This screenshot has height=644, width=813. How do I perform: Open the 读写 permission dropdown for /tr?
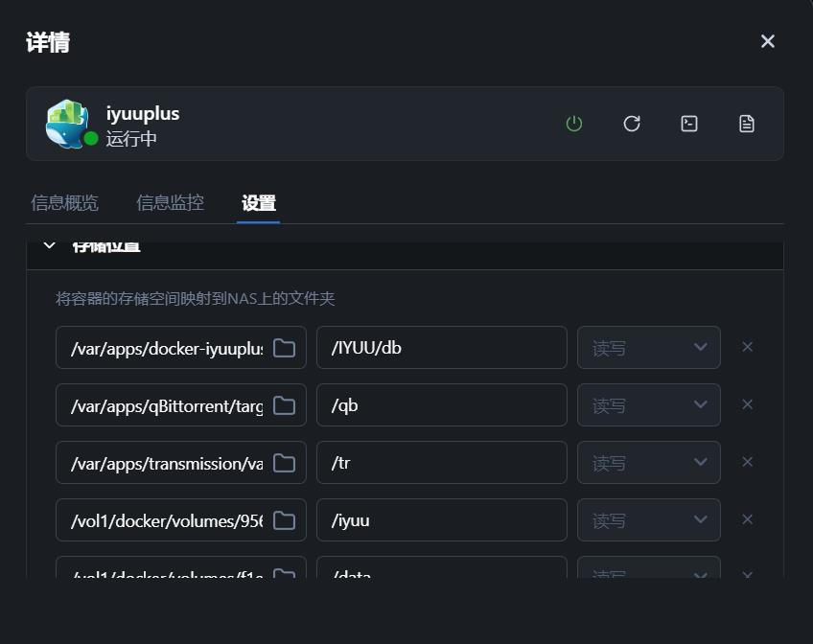click(x=648, y=463)
